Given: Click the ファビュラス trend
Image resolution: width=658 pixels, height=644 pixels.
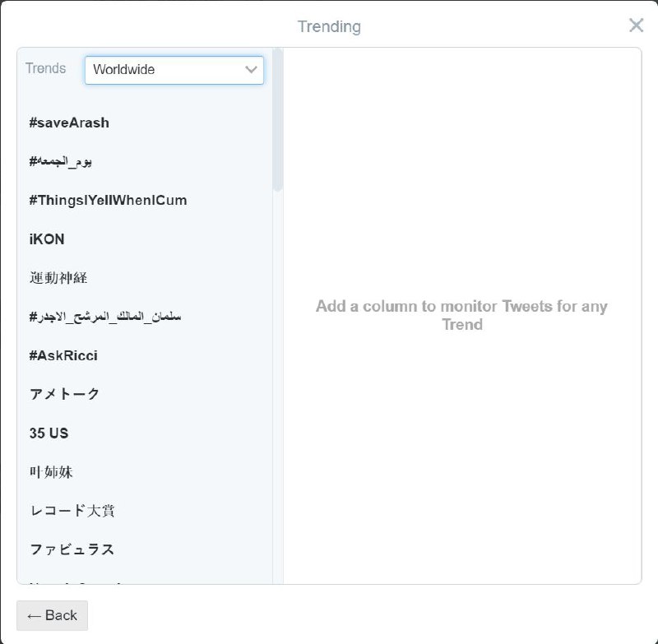Looking at the screenshot, I should [71, 549].
